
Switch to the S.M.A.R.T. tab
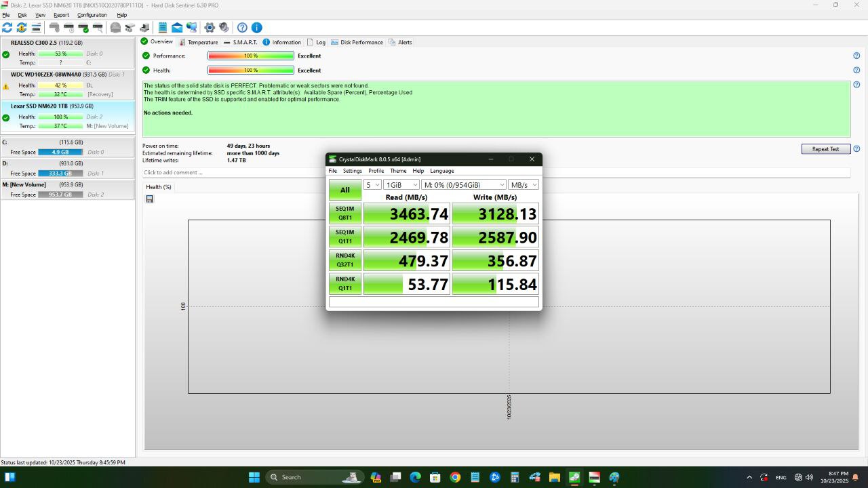click(241, 42)
